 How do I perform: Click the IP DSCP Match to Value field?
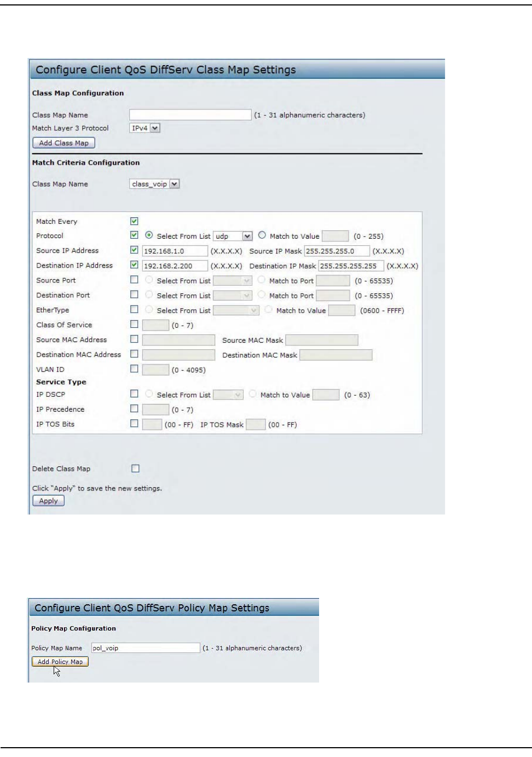(x=326, y=394)
